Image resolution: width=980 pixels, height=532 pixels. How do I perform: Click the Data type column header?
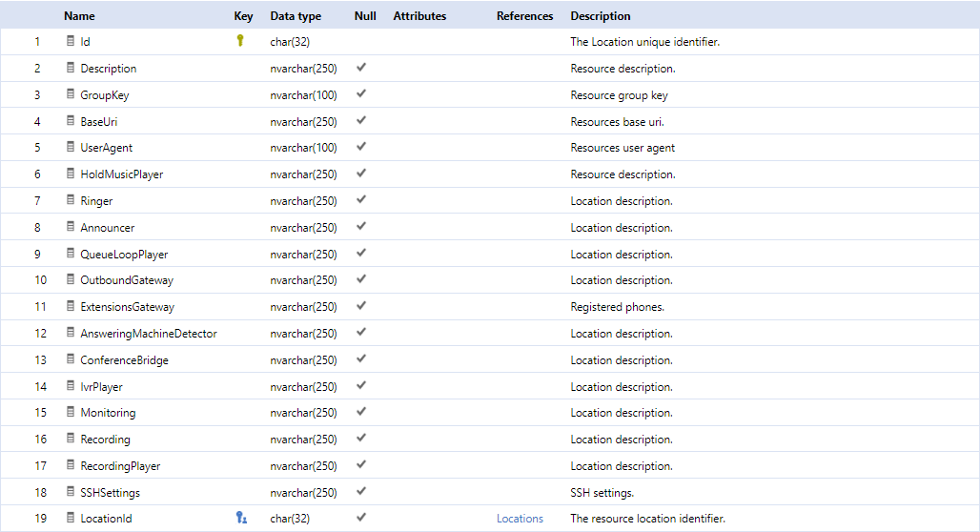point(296,16)
